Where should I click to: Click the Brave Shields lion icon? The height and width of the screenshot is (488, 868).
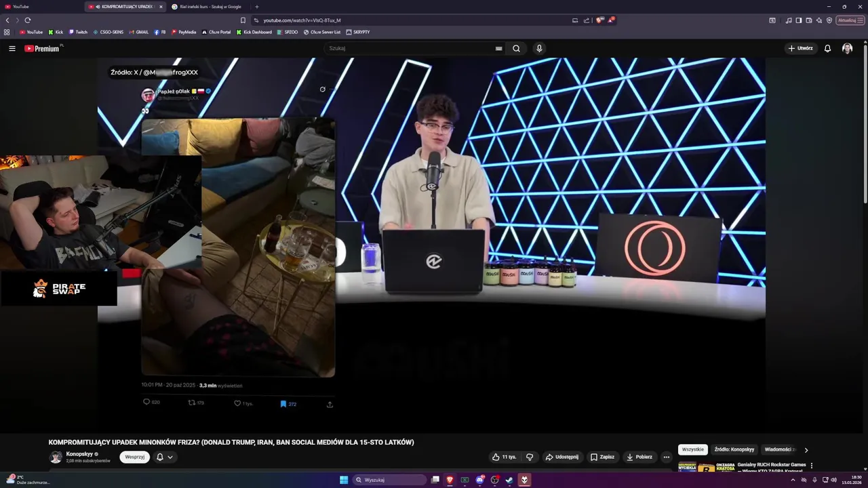(599, 20)
